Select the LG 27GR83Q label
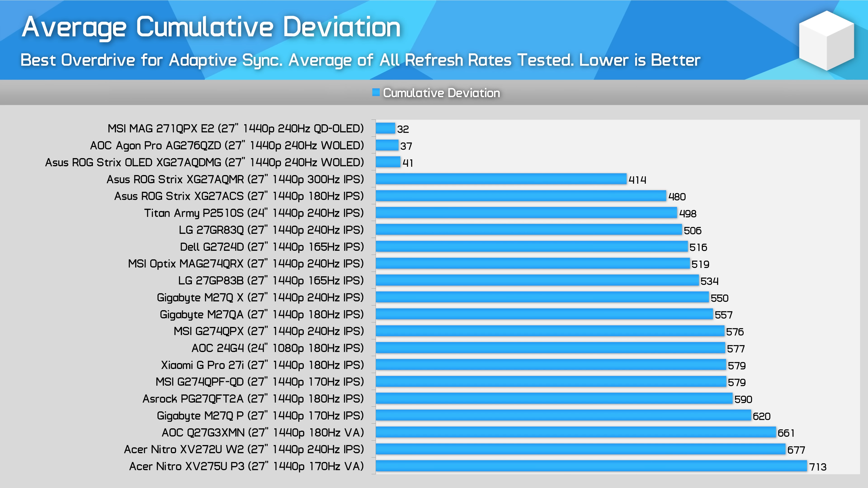The height and width of the screenshot is (488, 868). tap(271, 230)
